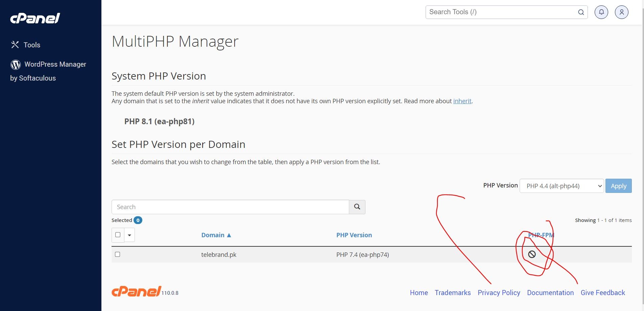
Task: Open the PHP Version dropdown list
Action: [x=561, y=186]
